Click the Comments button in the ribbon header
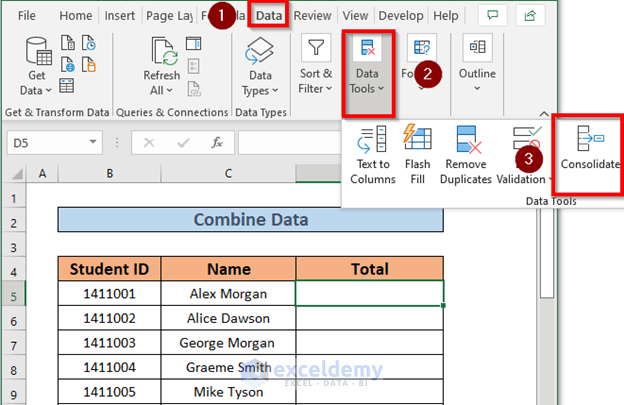Viewport: 624px width, 405px height. coord(491,16)
